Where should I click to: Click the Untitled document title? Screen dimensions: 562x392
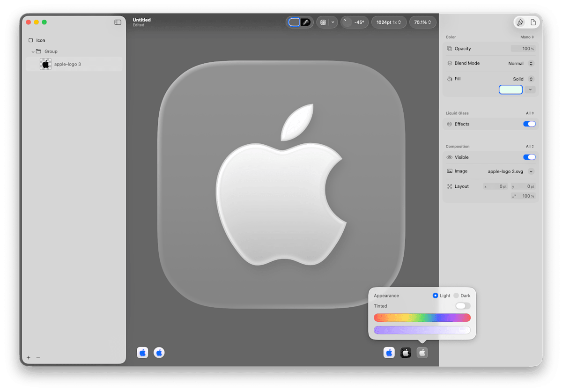point(142,20)
